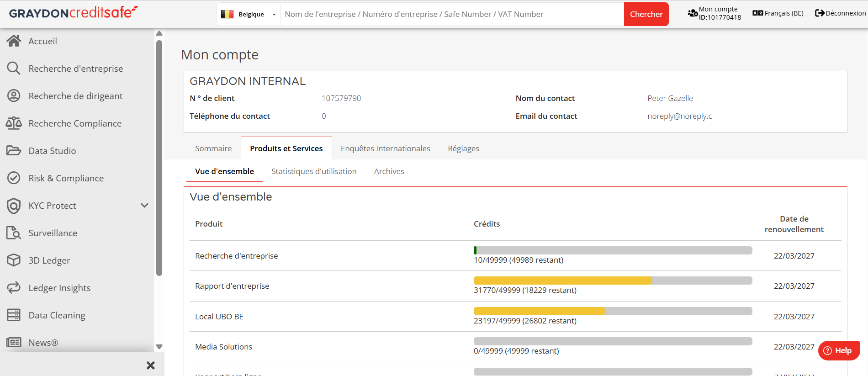Open the Help widget
The height and width of the screenshot is (376, 868).
(x=839, y=350)
